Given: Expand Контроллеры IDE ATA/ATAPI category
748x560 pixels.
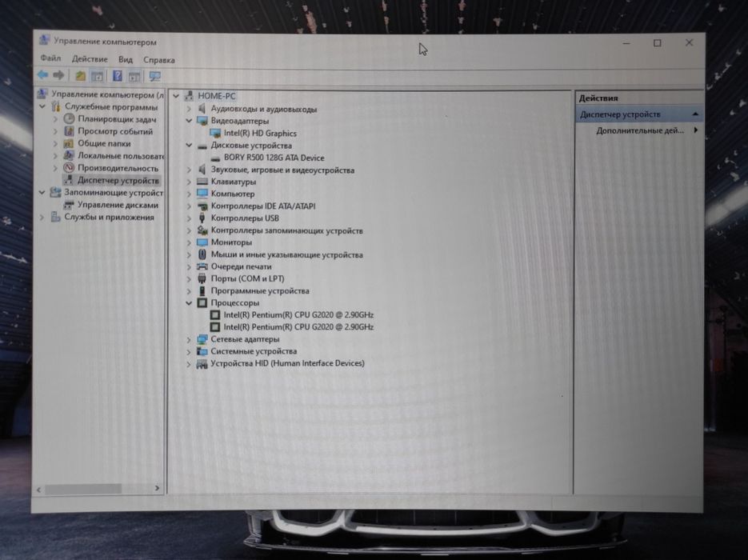Looking at the screenshot, I should (189, 206).
